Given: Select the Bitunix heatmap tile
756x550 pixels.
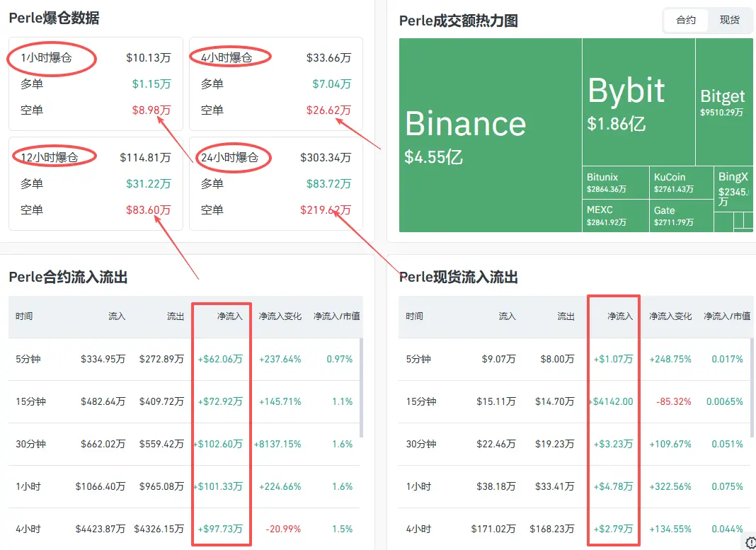Looking at the screenshot, I should (616, 183).
